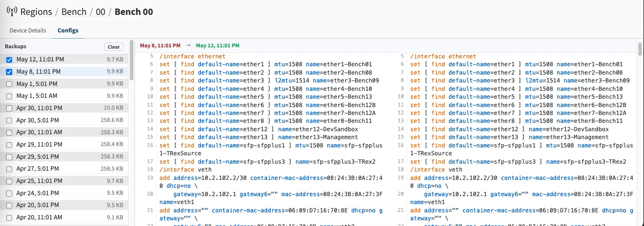Click the antenna icon beside Regions
Screen dimensions: 644x226
pos(12,12)
